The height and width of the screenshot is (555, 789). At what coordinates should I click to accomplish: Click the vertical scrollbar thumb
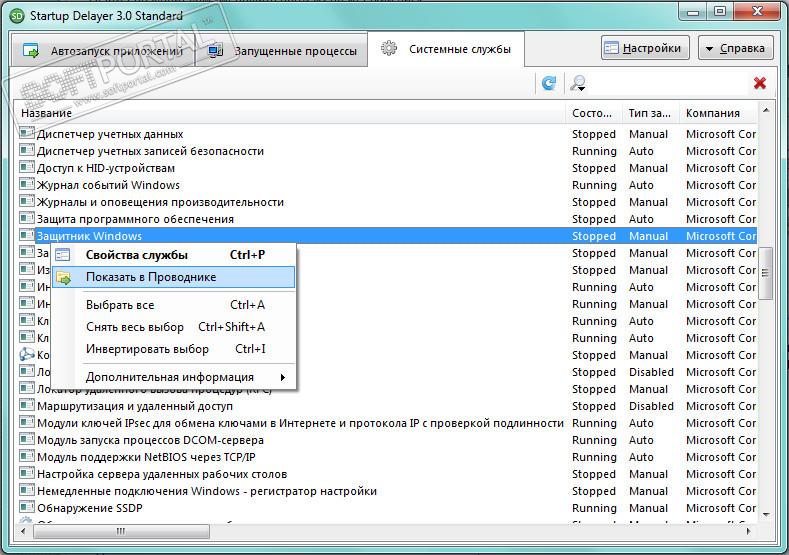pos(765,273)
